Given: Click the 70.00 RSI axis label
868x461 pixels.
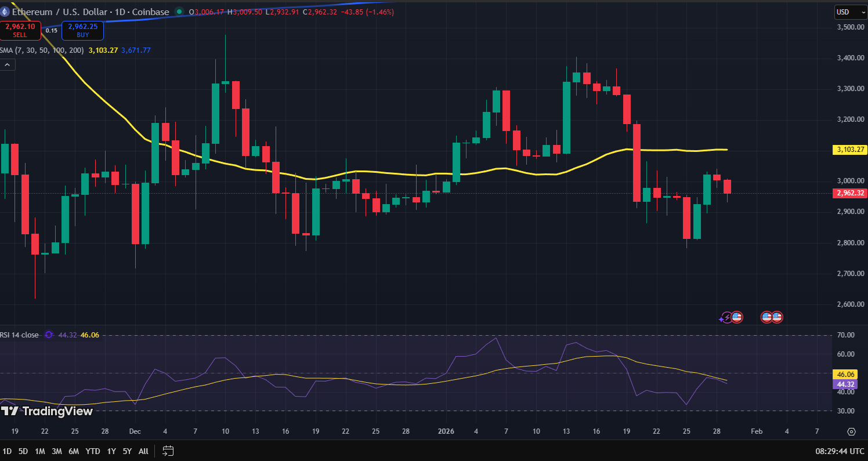Looking at the screenshot, I should (x=846, y=335).
